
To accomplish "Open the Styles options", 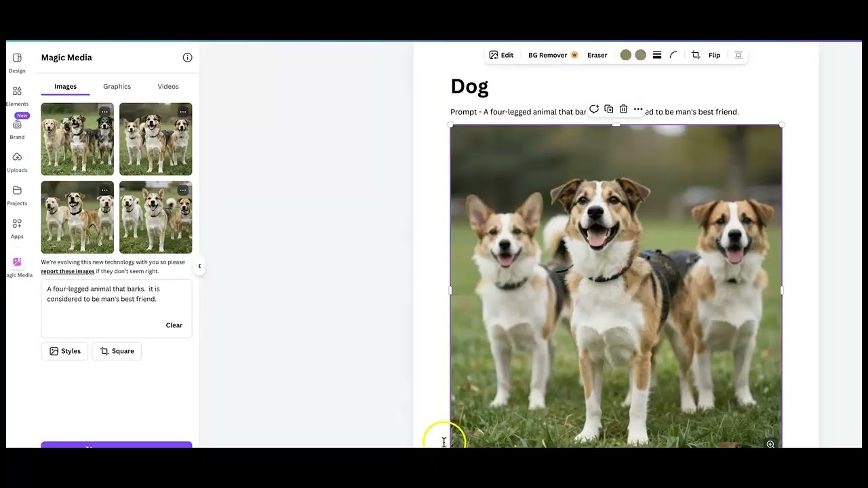I will (x=65, y=351).
